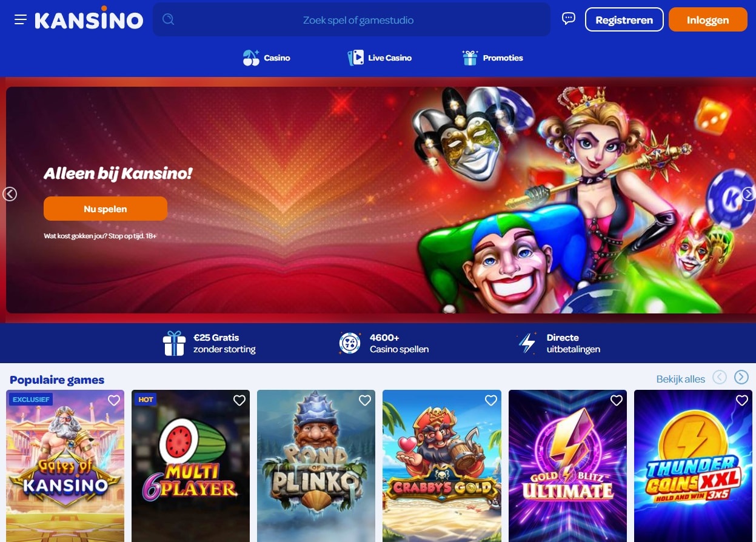
Task: Open the Live Casino tab
Action: click(380, 58)
